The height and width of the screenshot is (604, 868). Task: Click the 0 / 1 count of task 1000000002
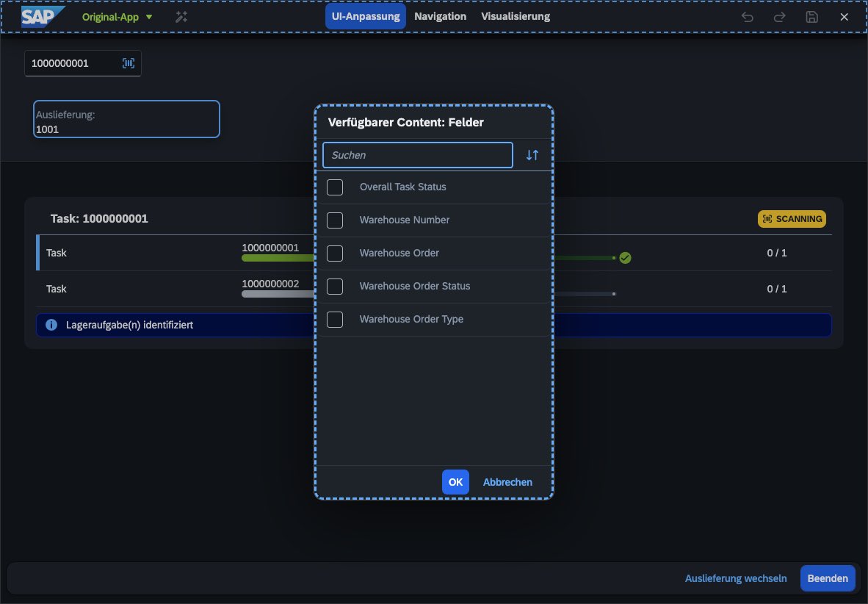pos(777,289)
